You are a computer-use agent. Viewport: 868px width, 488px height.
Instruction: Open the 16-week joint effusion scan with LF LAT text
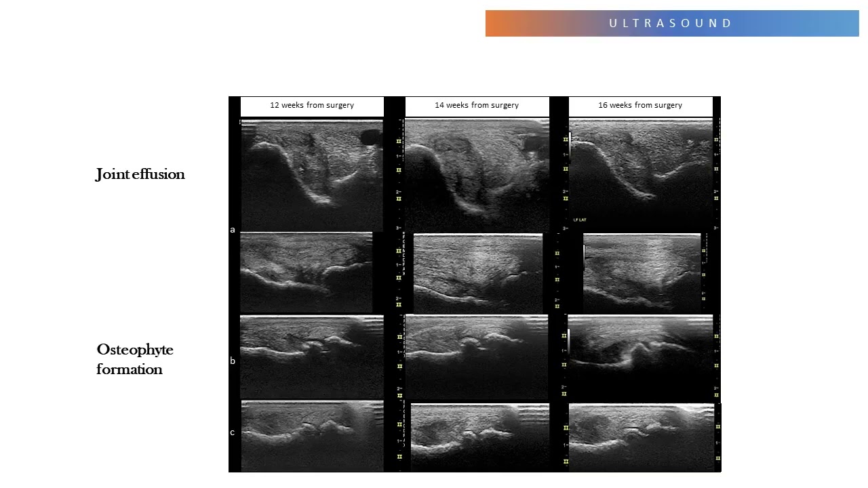click(640, 175)
